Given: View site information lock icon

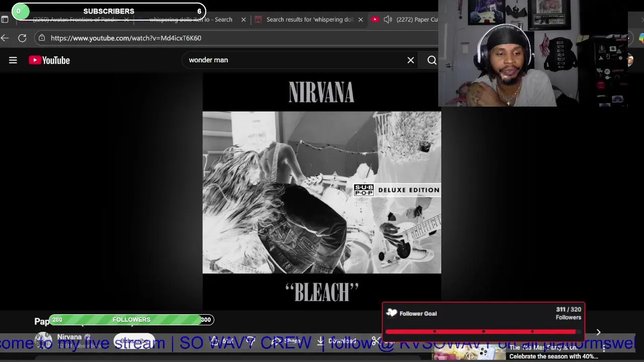Looking at the screenshot, I should point(42,38).
